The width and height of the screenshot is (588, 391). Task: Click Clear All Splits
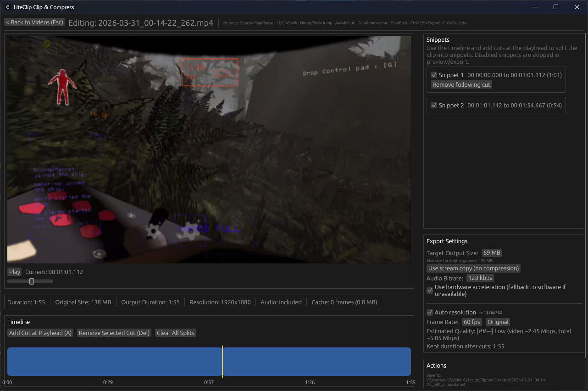(176, 333)
